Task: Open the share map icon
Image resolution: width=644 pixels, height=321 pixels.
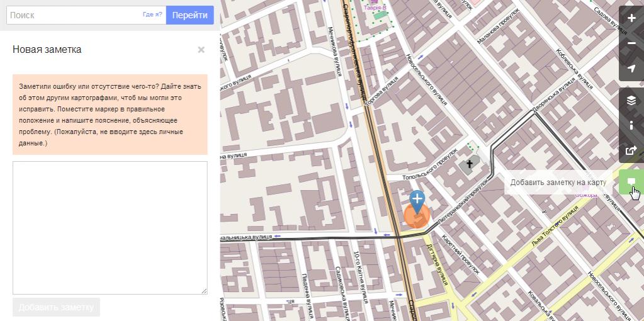Action: [631, 150]
